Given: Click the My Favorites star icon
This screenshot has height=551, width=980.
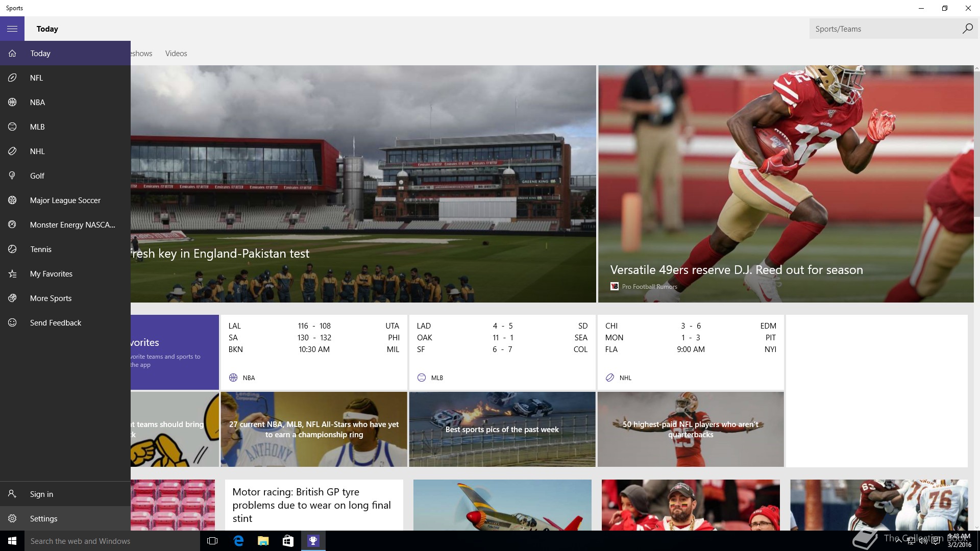Looking at the screenshot, I should click(12, 273).
